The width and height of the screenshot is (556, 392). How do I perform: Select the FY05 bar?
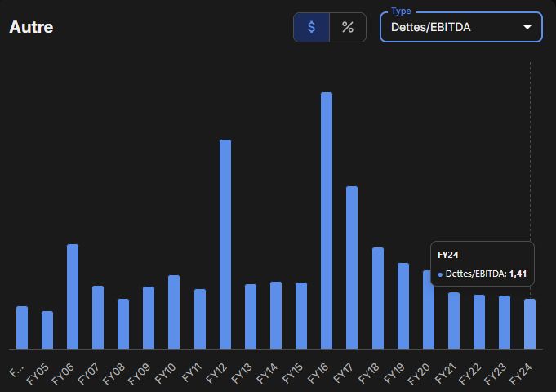point(47,330)
